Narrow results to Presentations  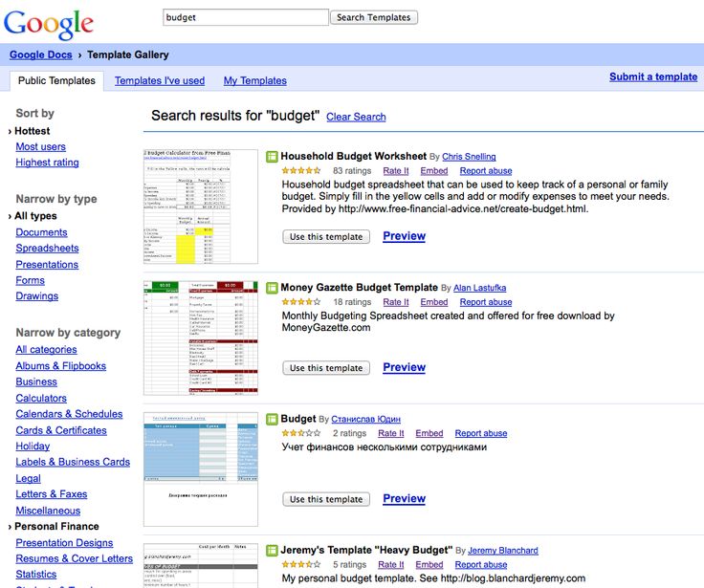point(47,265)
